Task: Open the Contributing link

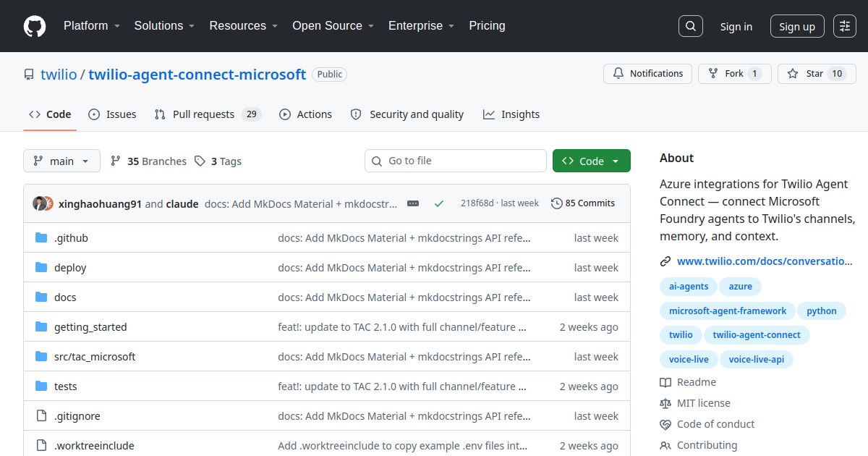Action: point(699,445)
